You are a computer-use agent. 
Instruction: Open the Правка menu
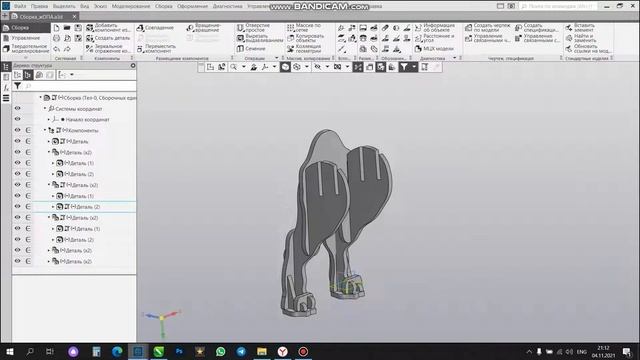pos(39,6)
